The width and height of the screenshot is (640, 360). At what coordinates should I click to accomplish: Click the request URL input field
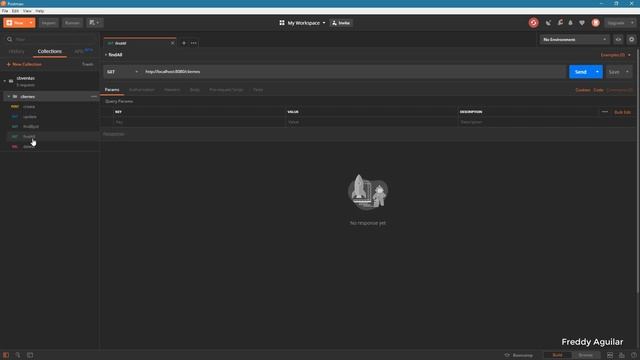point(353,72)
